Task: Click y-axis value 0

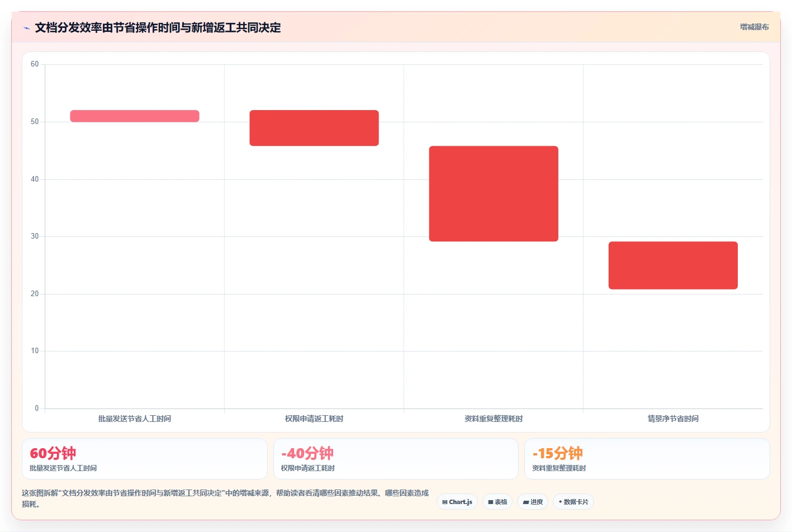Action: [x=37, y=408]
